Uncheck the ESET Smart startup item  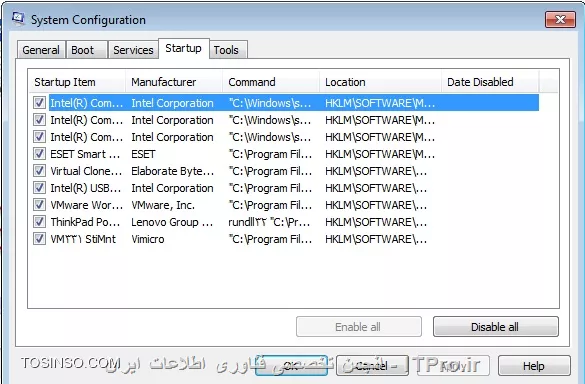tap(39, 154)
